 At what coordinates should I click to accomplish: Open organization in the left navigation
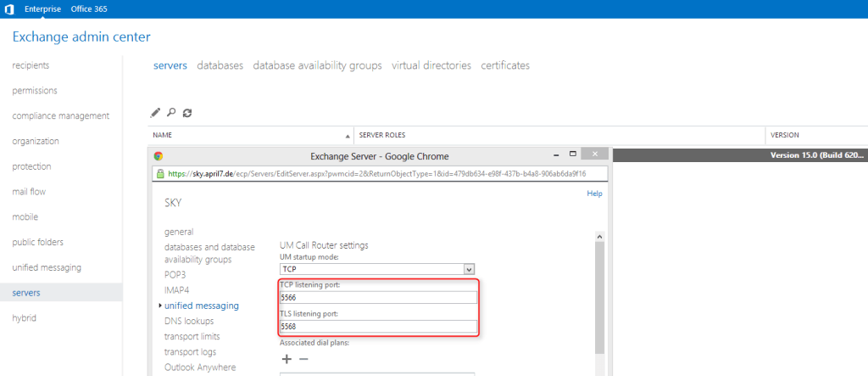coord(36,141)
